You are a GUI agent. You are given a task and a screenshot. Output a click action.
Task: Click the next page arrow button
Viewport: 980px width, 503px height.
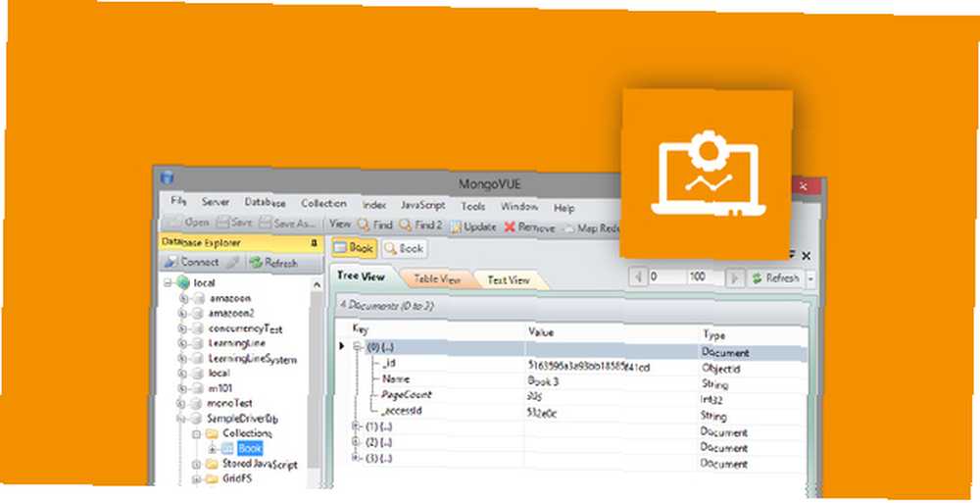(x=737, y=278)
